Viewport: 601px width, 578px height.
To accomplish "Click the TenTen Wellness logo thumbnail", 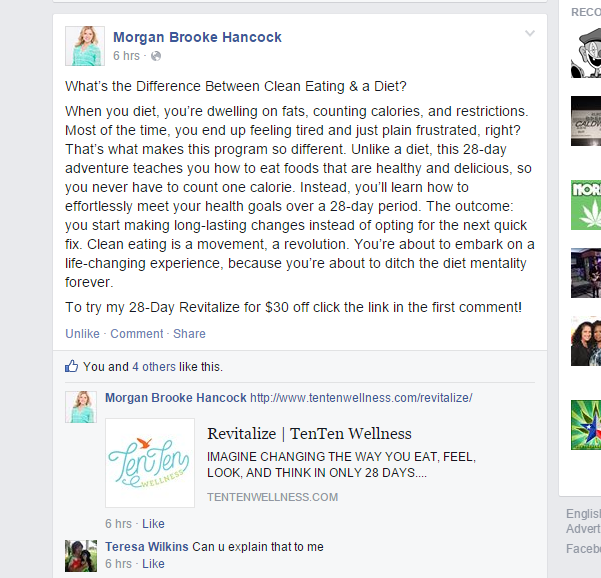I will (150, 463).
